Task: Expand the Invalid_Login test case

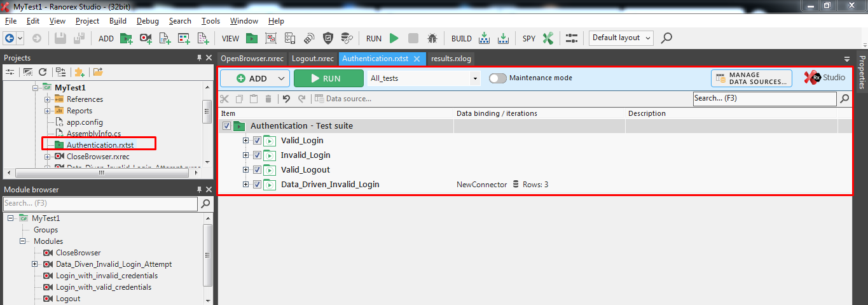Action: pos(246,155)
